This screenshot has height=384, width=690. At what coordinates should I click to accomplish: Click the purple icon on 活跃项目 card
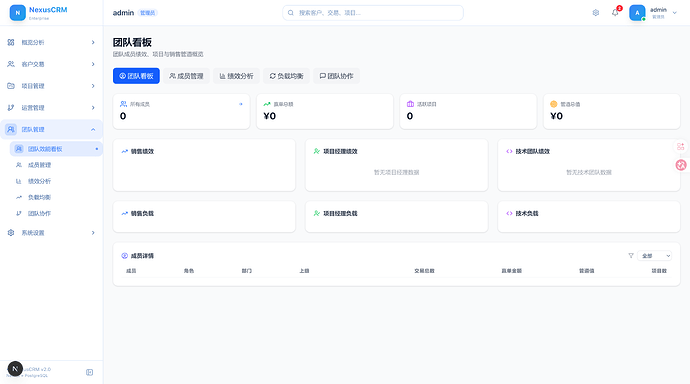(x=410, y=104)
